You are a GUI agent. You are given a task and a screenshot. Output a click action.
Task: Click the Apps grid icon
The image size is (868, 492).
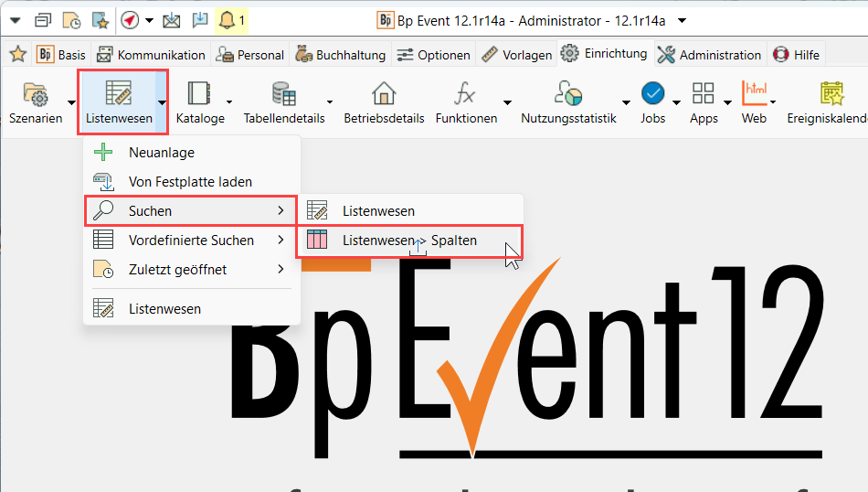pos(703,94)
